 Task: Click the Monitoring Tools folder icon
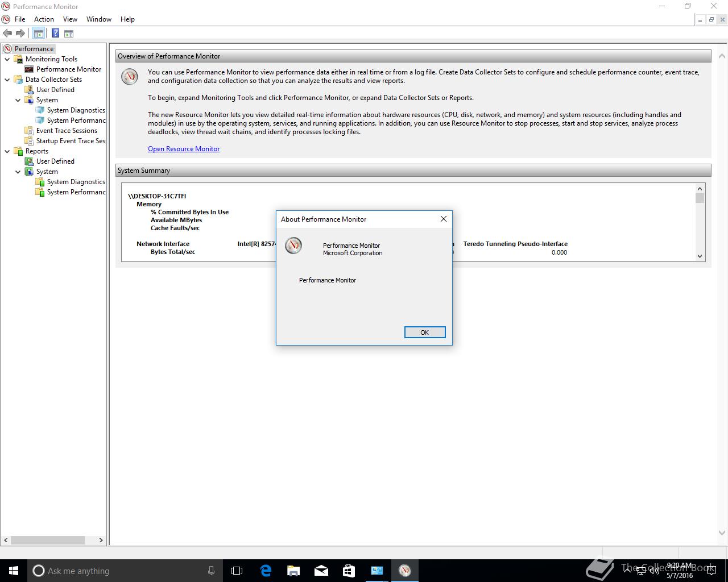19,59
